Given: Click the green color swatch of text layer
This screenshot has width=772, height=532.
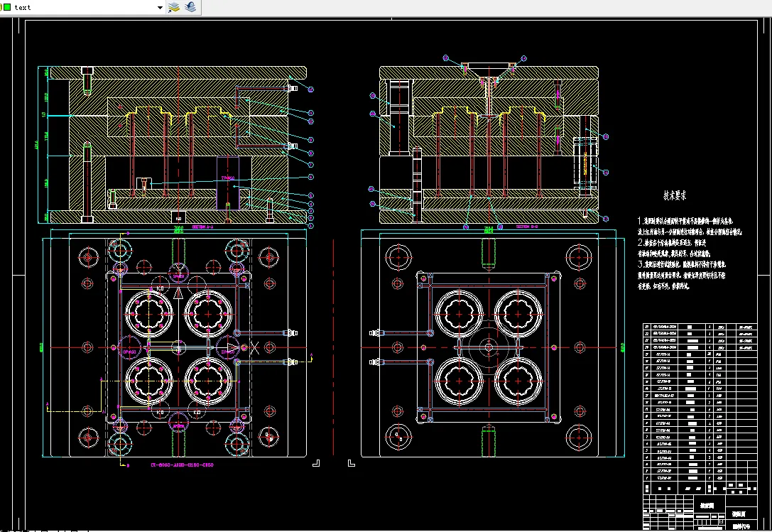Looking at the screenshot, I should point(6,7).
